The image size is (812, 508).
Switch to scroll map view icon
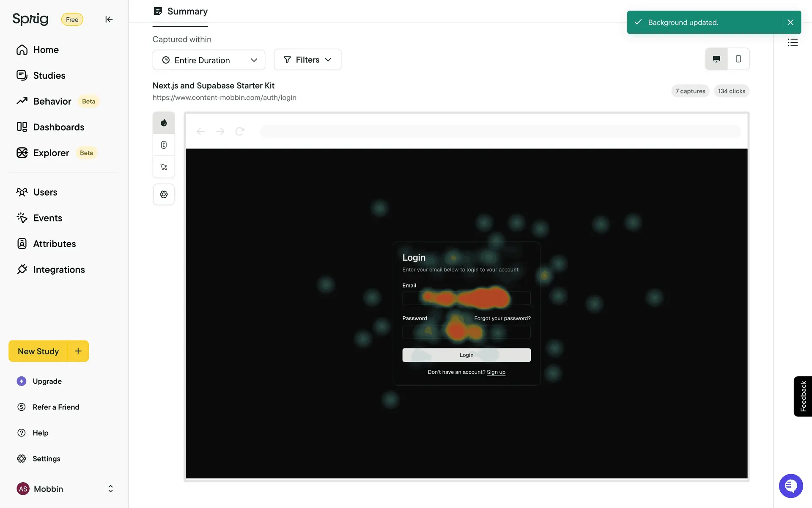click(x=164, y=145)
